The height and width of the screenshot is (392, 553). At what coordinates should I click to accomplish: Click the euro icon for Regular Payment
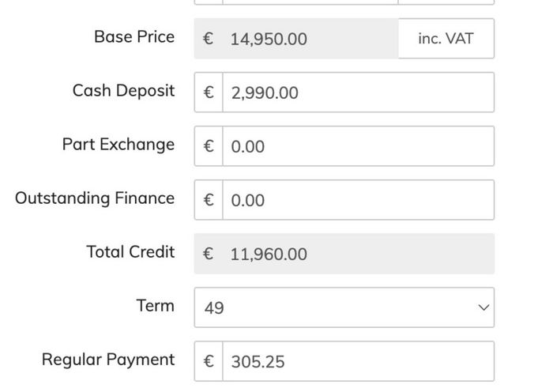point(209,361)
